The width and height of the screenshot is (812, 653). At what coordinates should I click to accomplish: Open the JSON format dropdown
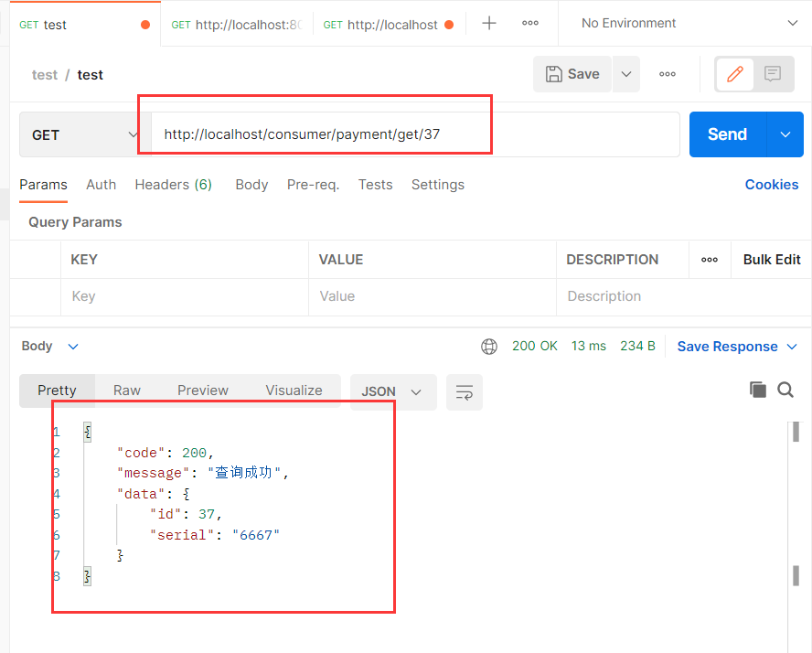click(393, 392)
